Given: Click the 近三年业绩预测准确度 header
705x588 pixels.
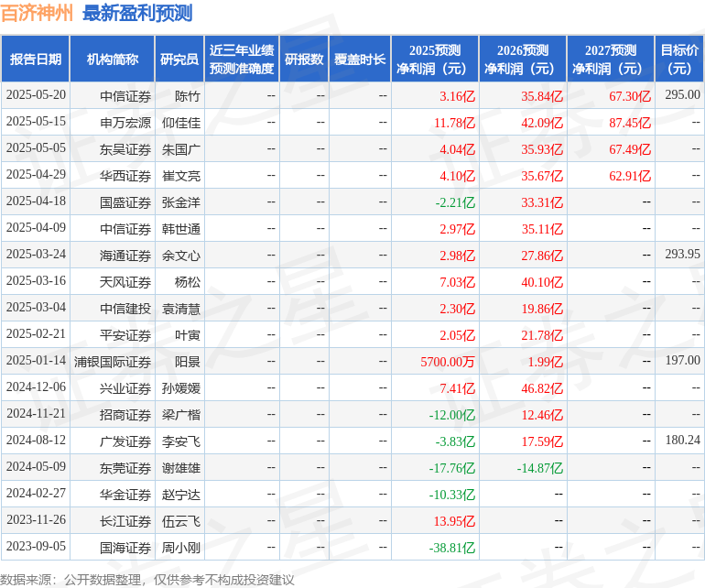Looking at the screenshot, I should tap(242, 59).
